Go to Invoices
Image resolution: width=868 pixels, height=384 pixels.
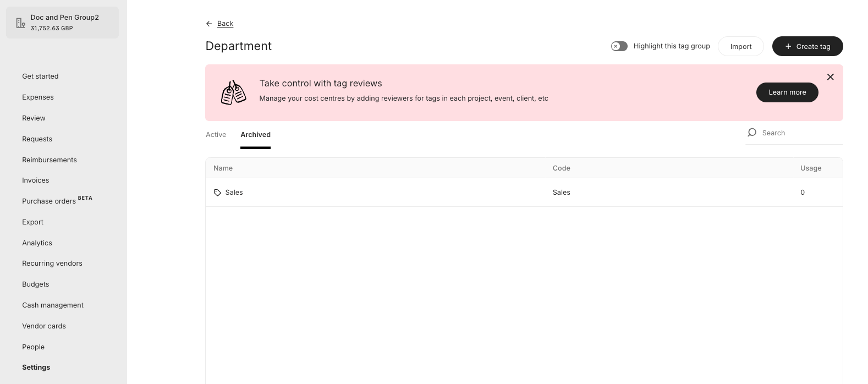click(36, 180)
